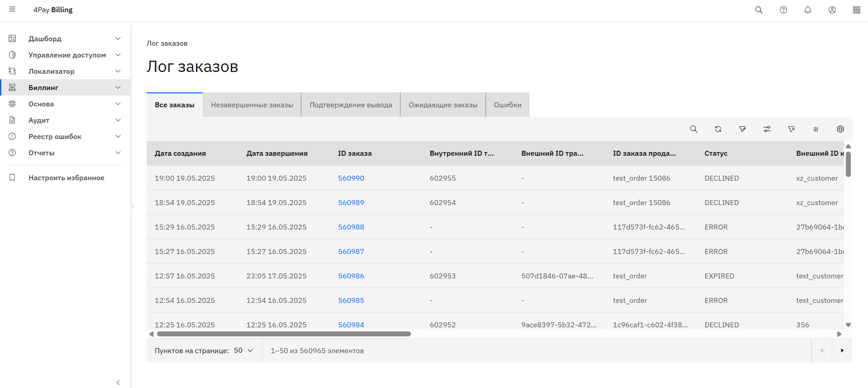
Task: Open the table sliders adjustment icon
Action: coord(767,129)
